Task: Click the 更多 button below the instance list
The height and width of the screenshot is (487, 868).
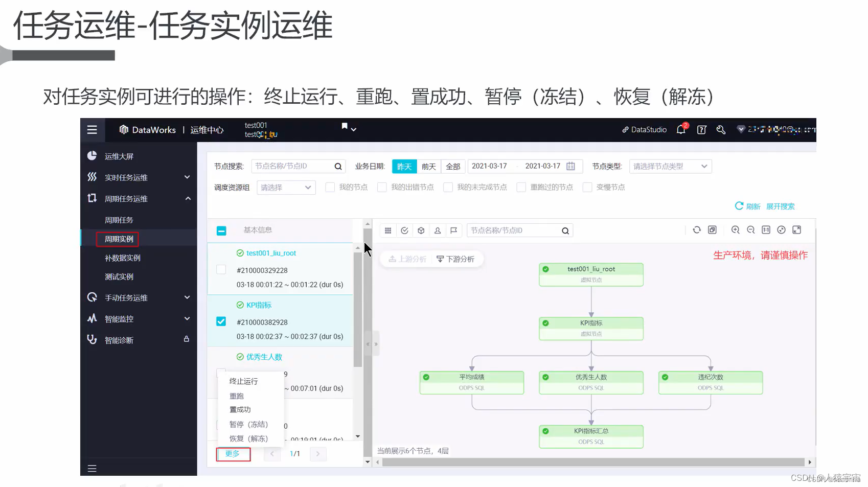Action: click(233, 454)
